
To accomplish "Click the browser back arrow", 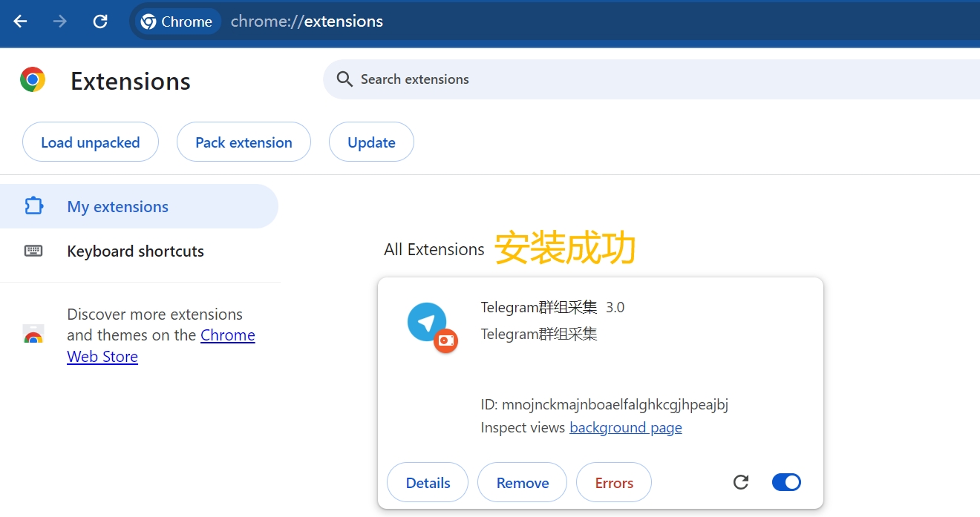I will click(x=20, y=22).
